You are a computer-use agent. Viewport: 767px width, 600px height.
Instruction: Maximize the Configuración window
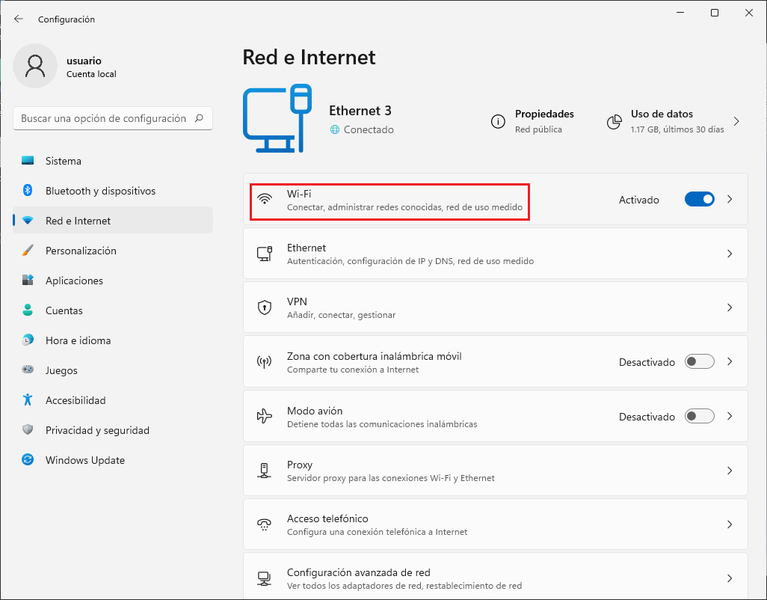coord(715,13)
